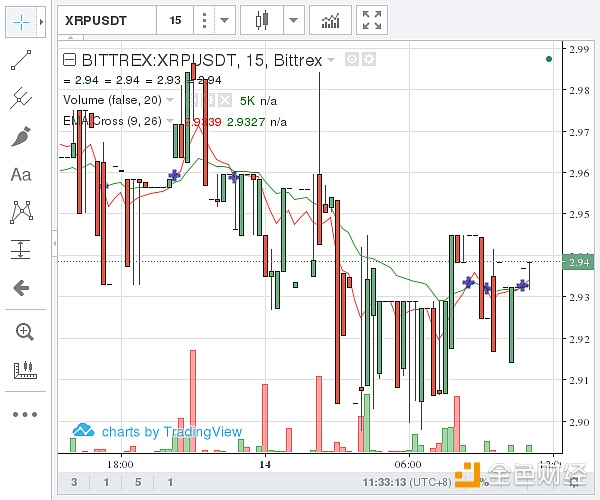
Task: Click the 2.94 current price label
Action: 579,262
